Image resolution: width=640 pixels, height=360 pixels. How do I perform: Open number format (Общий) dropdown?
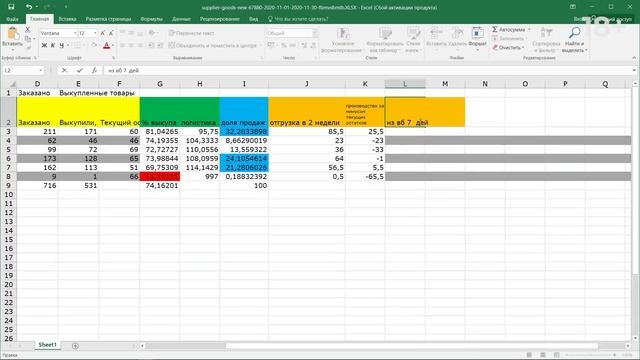315,33
